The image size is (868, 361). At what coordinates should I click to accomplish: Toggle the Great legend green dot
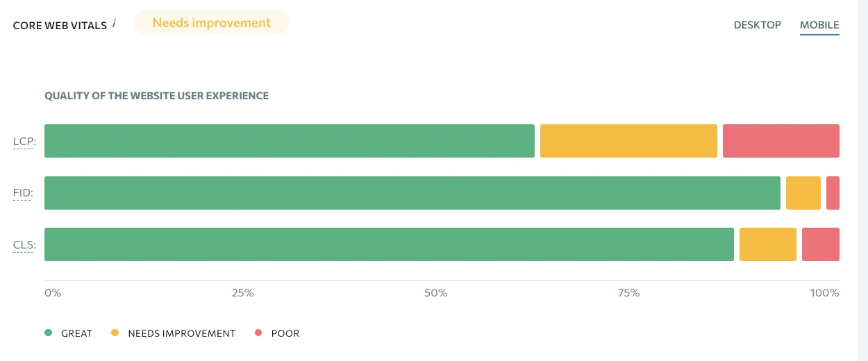pyautogui.click(x=49, y=333)
